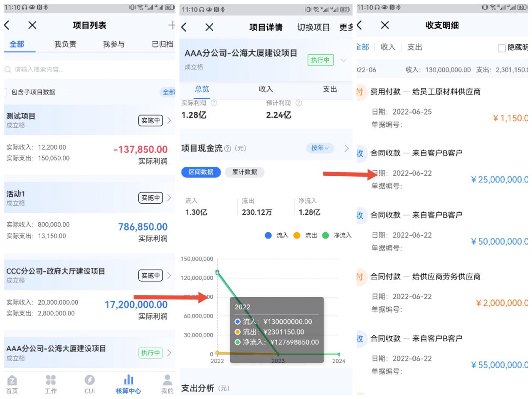Switch to the 全部 tab in project list
This screenshot has height=399, width=532.
(x=17, y=44)
